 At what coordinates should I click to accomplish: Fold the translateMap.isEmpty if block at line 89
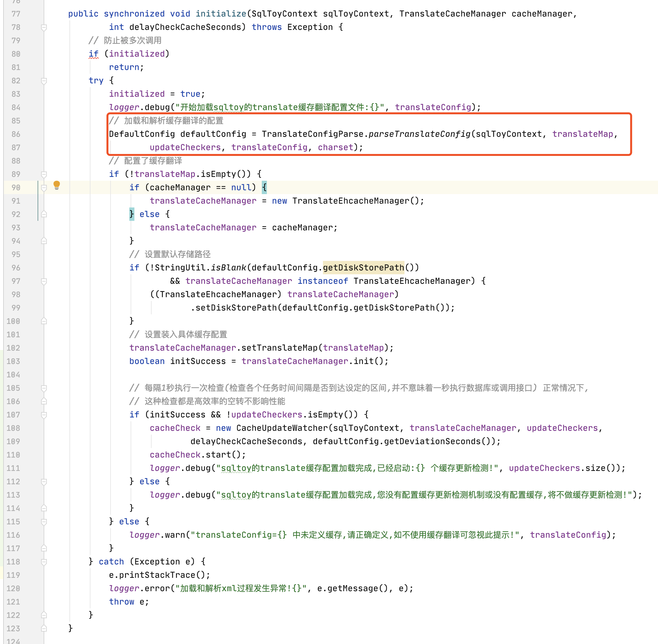[44, 175]
